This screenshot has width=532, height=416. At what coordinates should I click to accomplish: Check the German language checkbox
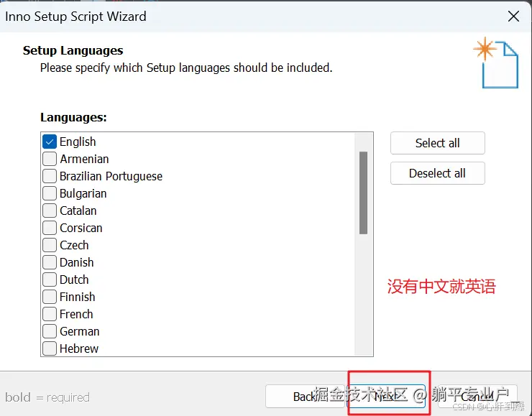point(50,331)
